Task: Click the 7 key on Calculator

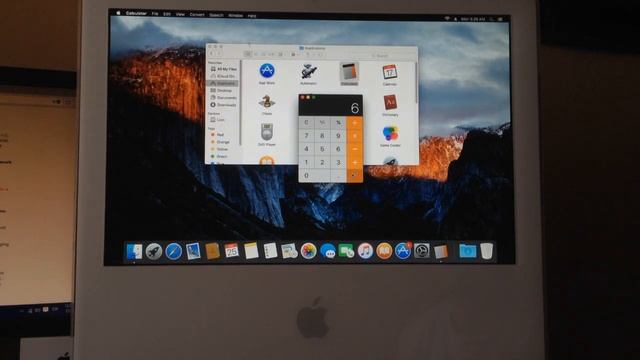Action: click(307, 136)
